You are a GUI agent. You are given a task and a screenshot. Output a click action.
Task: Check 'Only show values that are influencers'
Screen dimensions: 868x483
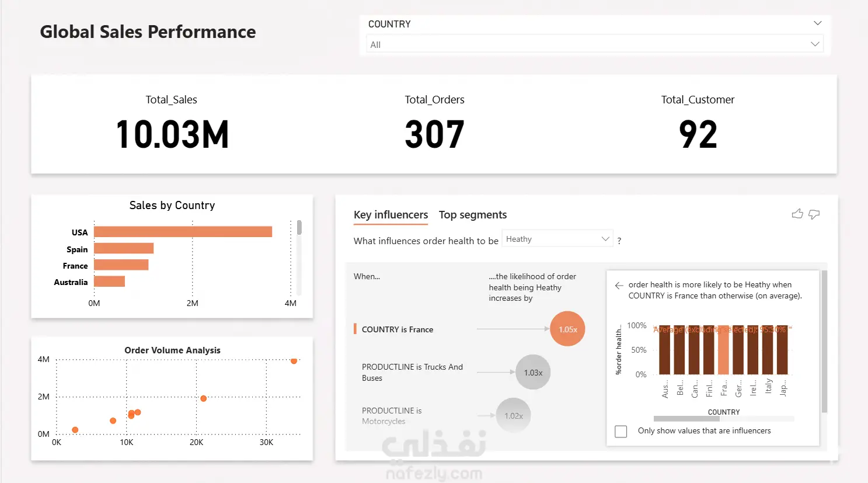coord(621,431)
